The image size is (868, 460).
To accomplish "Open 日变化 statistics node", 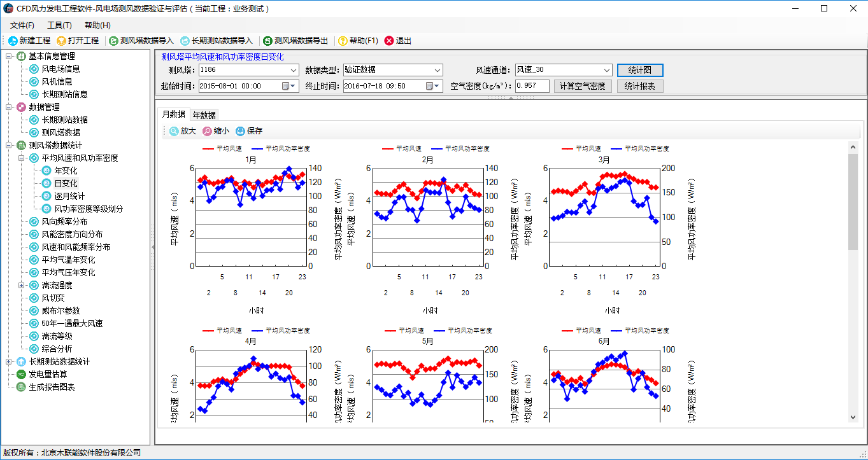I will (x=66, y=183).
